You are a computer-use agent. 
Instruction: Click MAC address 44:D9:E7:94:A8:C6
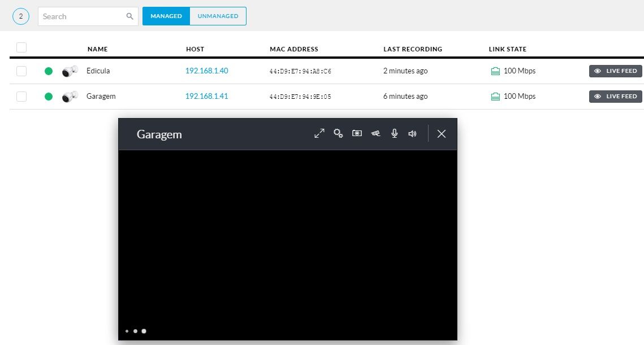click(x=300, y=71)
